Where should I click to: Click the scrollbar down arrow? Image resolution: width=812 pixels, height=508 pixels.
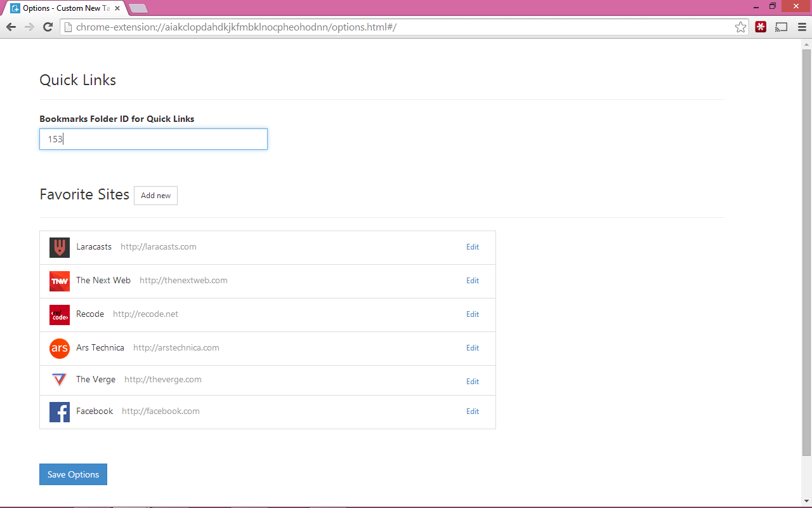click(x=806, y=503)
